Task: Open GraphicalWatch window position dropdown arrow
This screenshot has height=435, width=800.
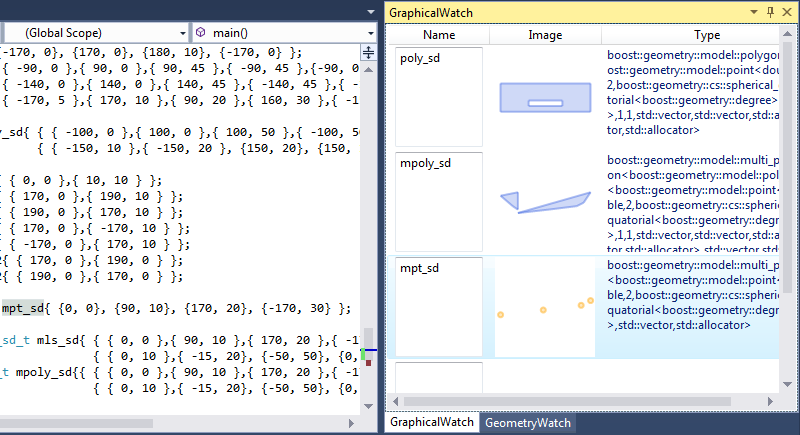Action: click(x=754, y=12)
